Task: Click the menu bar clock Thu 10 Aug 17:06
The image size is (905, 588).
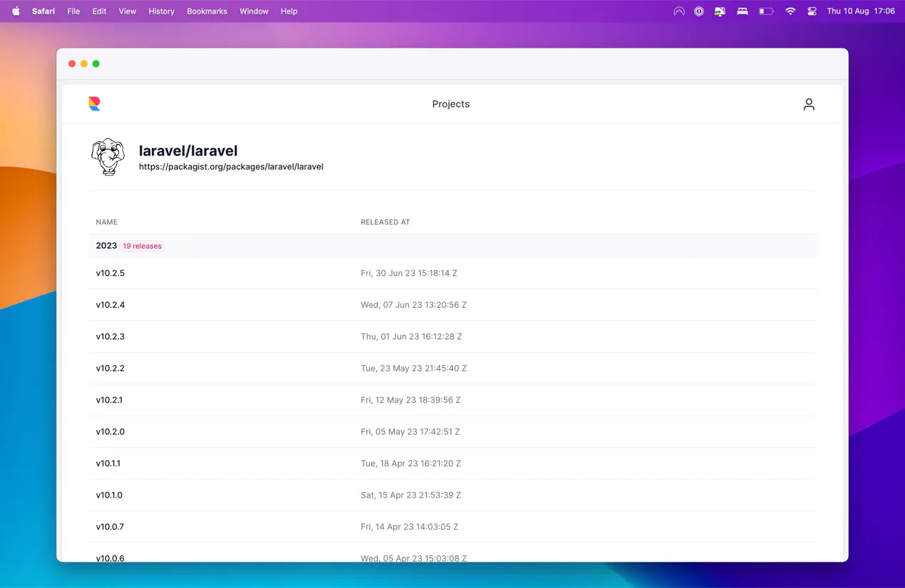Action: point(861,11)
